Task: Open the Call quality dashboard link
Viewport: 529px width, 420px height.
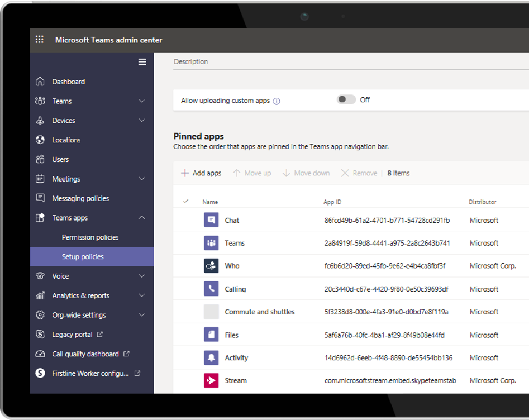Action: coord(92,354)
